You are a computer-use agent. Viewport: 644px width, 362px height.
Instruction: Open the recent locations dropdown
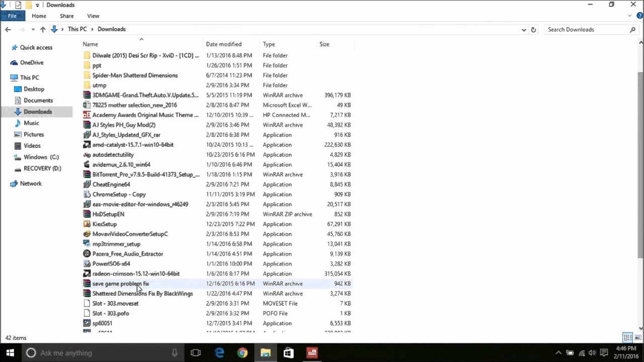tap(33, 29)
